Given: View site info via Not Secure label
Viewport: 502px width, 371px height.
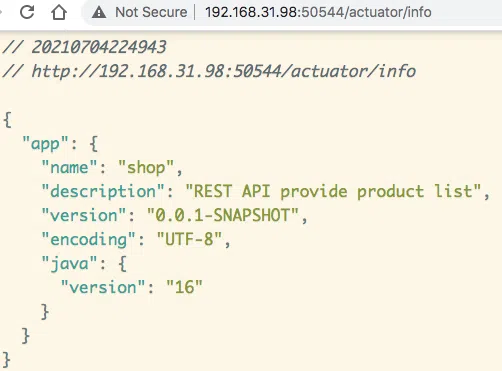Looking at the screenshot, I should 151,12.
